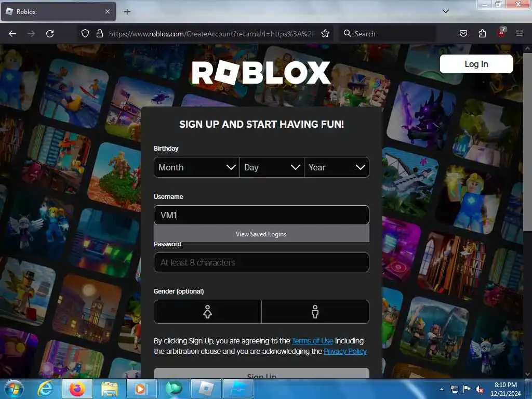Image resolution: width=532 pixels, height=399 pixels.
Task: Open the Month birthday dropdown
Action: tap(197, 167)
